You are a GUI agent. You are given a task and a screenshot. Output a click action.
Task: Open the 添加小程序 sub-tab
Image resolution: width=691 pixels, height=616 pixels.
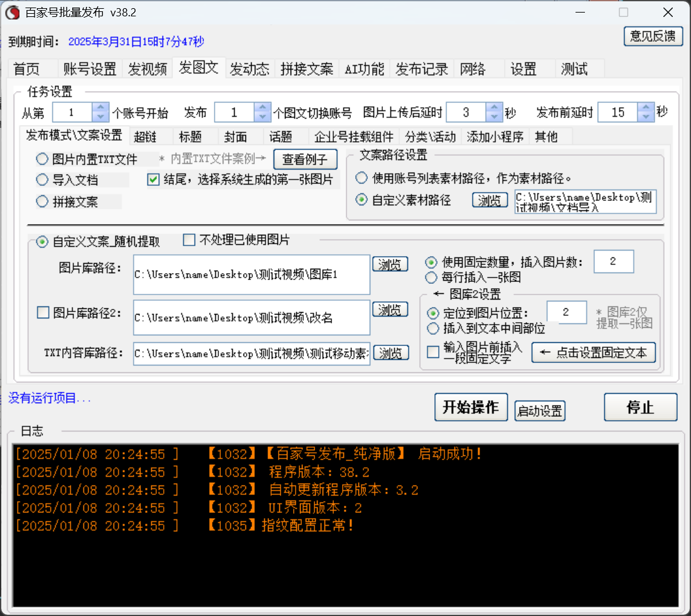[495, 137]
